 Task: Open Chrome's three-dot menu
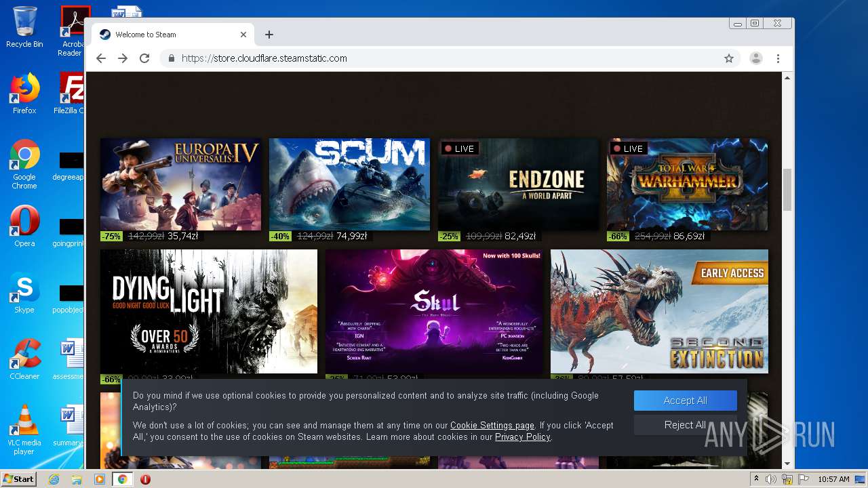[x=778, y=58]
